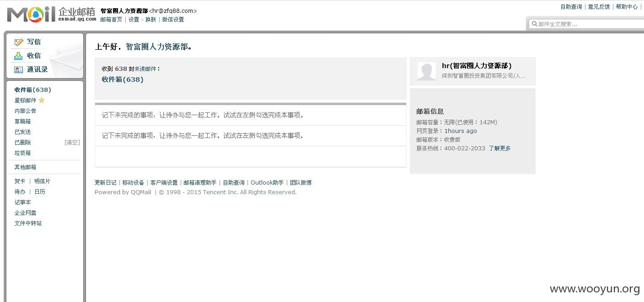Click [清空] to empty deleted mail
Screen dimensions: 644x302
coord(72,142)
